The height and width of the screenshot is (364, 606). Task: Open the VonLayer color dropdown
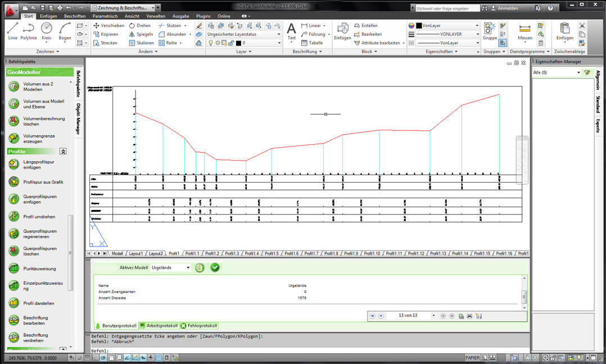(447, 25)
